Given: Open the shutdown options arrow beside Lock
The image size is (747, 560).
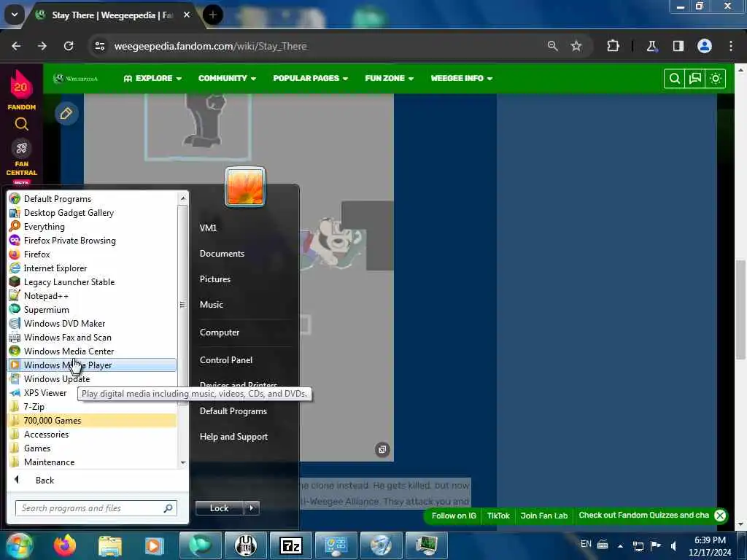Looking at the screenshot, I should (x=252, y=508).
